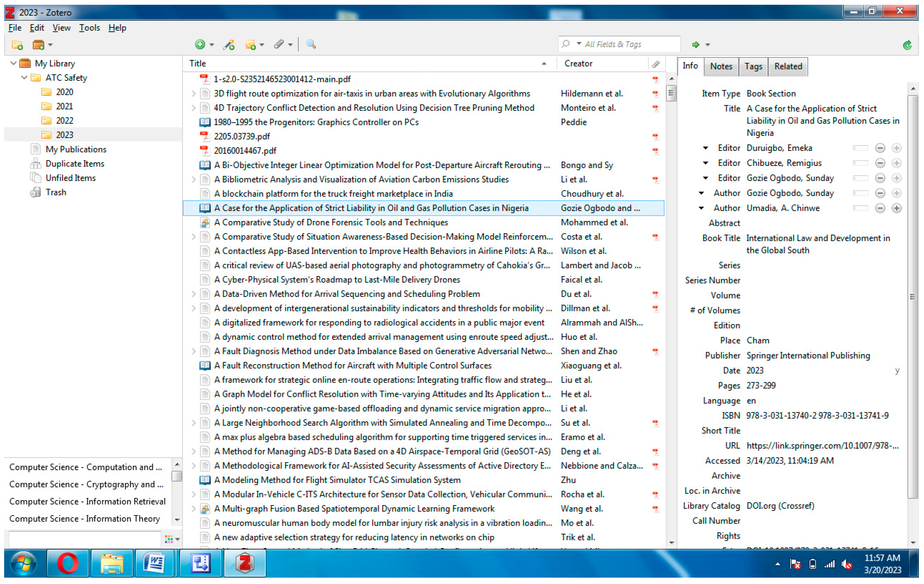Screen dimensions: 924x584
Task: Switch editor Duruigbo field to single-field mode
Action: (x=860, y=148)
